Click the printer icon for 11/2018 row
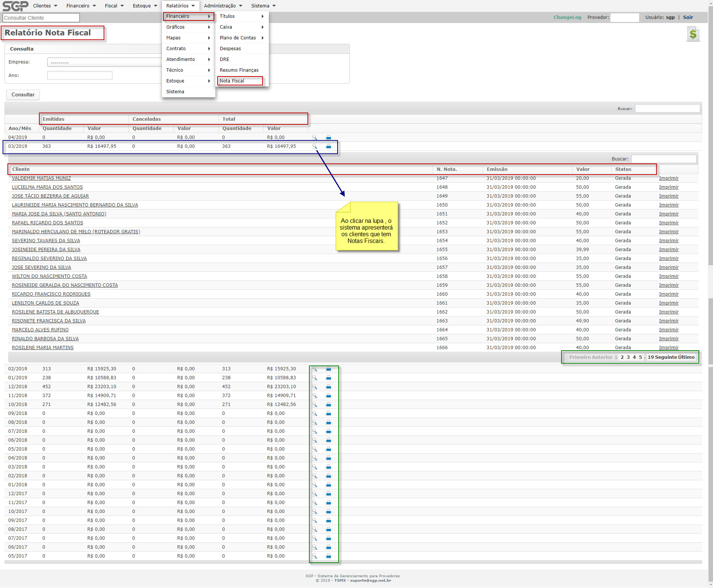 (x=329, y=396)
